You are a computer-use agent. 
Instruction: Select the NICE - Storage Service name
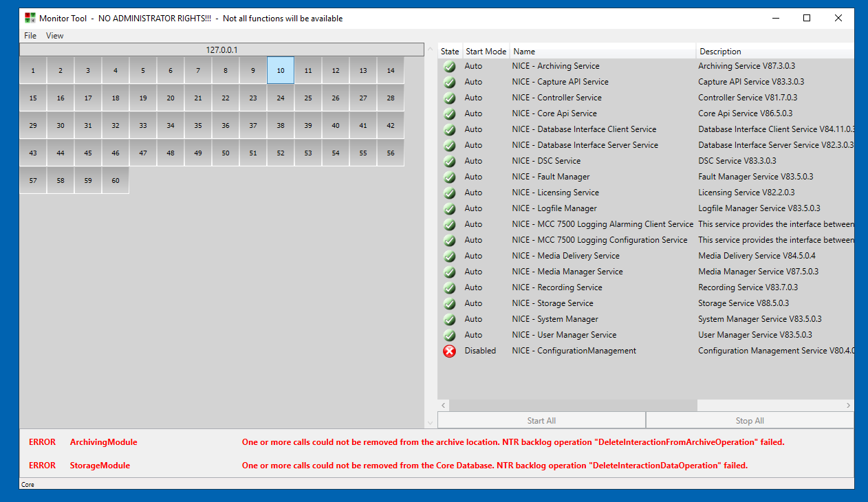(x=552, y=303)
